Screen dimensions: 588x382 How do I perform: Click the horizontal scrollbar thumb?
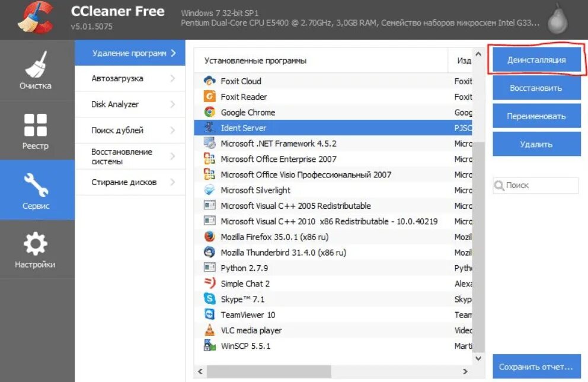point(269,371)
